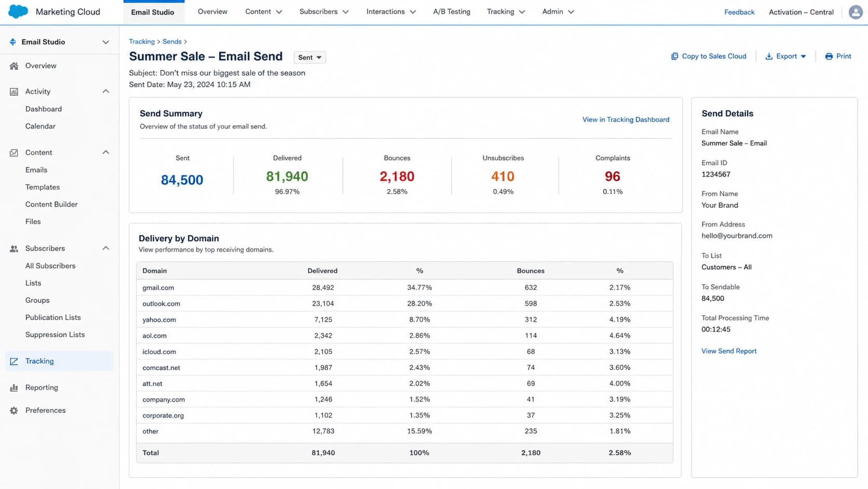Image resolution: width=868 pixels, height=489 pixels.
Task: Click the Sends breadcrumb link
Action: tap(172, 42)
